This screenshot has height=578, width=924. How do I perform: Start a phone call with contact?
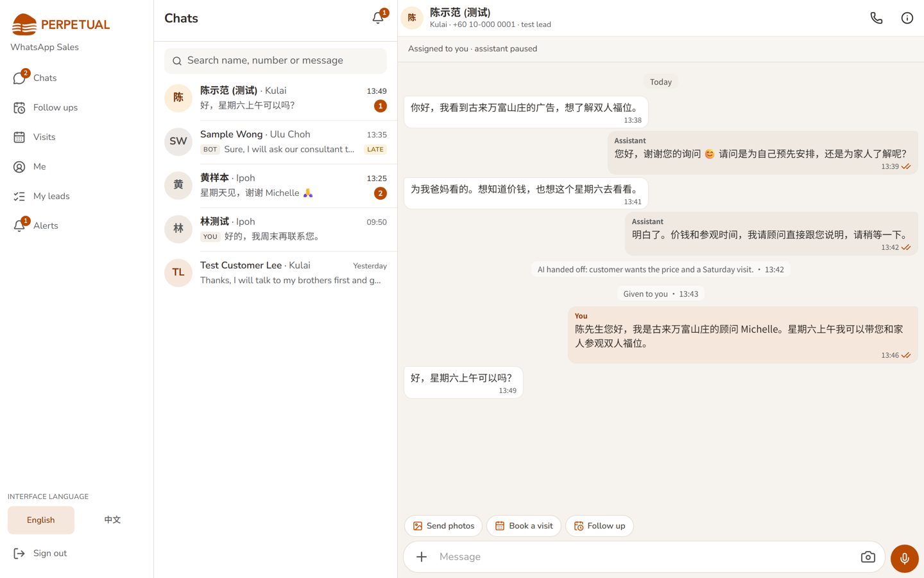tap(877, 18)
